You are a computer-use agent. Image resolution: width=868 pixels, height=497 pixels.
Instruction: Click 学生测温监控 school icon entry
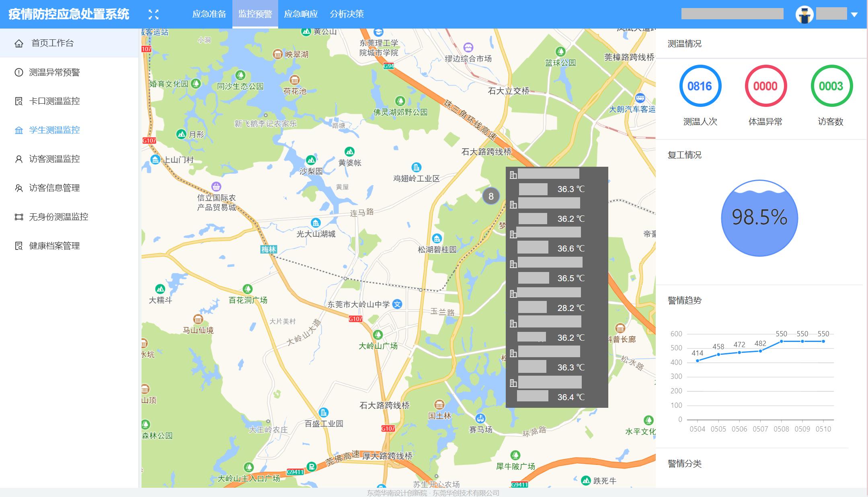click(x=19, y=130)
